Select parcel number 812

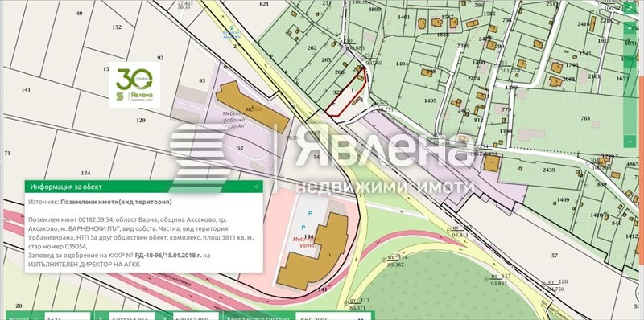coord(478,121)
